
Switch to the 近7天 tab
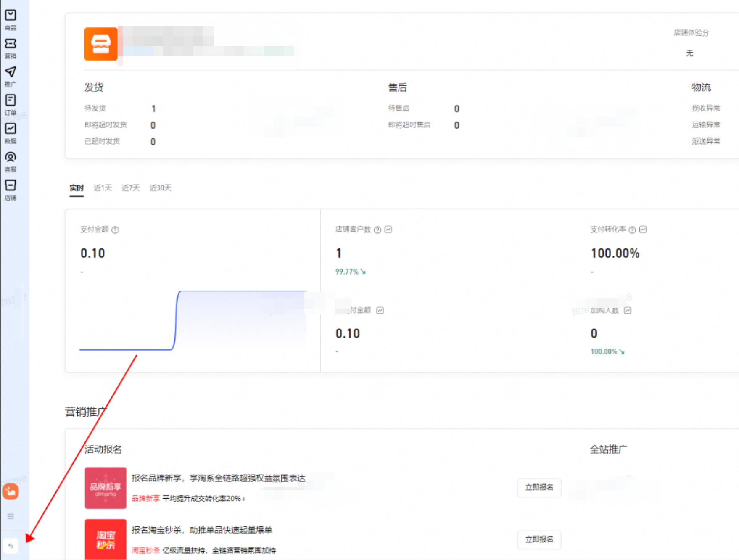pos(130,188)
